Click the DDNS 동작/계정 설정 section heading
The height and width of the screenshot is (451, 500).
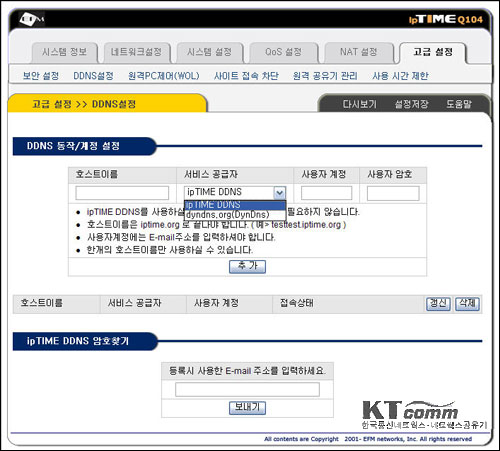point(73,146)
